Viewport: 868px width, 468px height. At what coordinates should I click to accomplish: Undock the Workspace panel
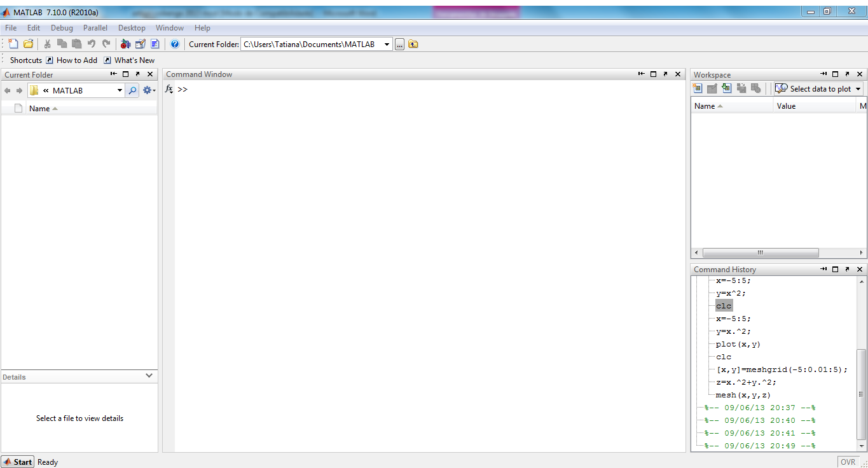click(848, 74)
